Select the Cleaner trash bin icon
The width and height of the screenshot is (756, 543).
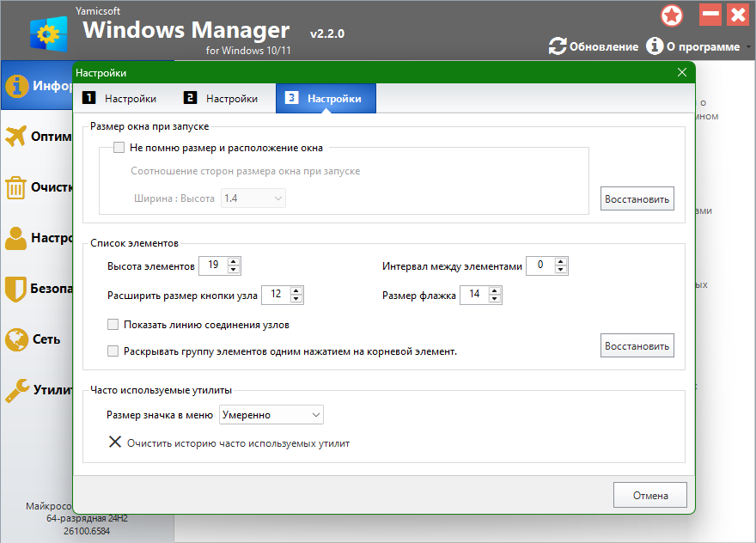pyautogui.click(x=16, y=187)
